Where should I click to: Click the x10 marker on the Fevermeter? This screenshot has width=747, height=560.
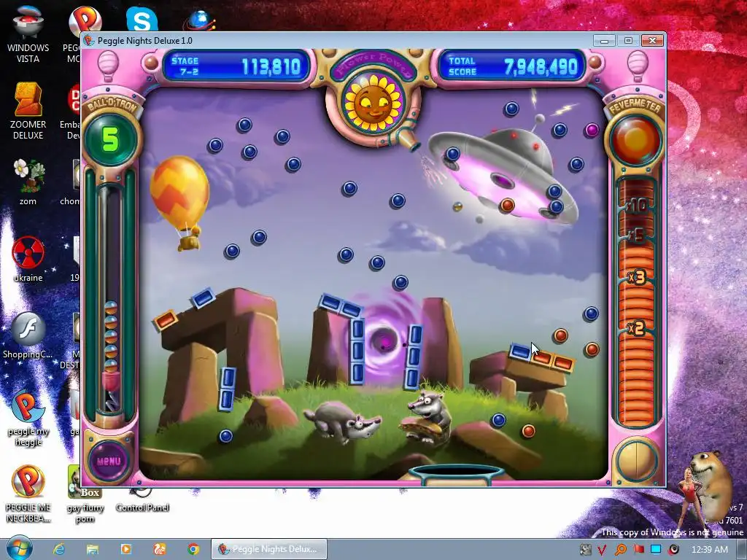[x=636, y=206]
